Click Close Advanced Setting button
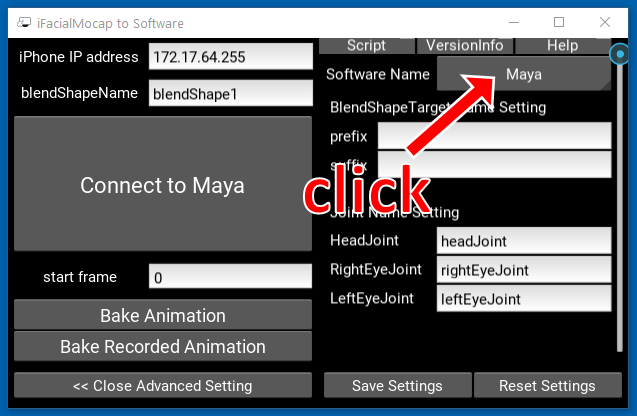Image resolution: width=637 pixels, height=416 pixels. (x=163, y=385)
